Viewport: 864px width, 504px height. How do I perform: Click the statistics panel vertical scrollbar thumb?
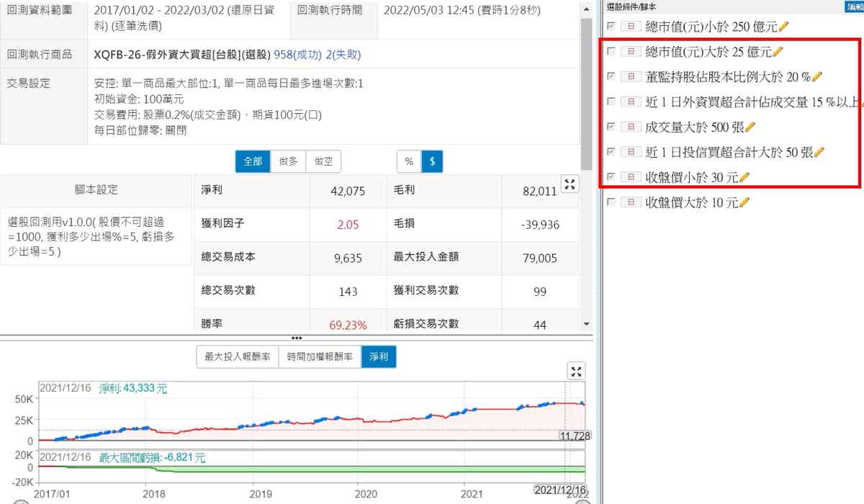pyautogui.click(x=586, y=86)
